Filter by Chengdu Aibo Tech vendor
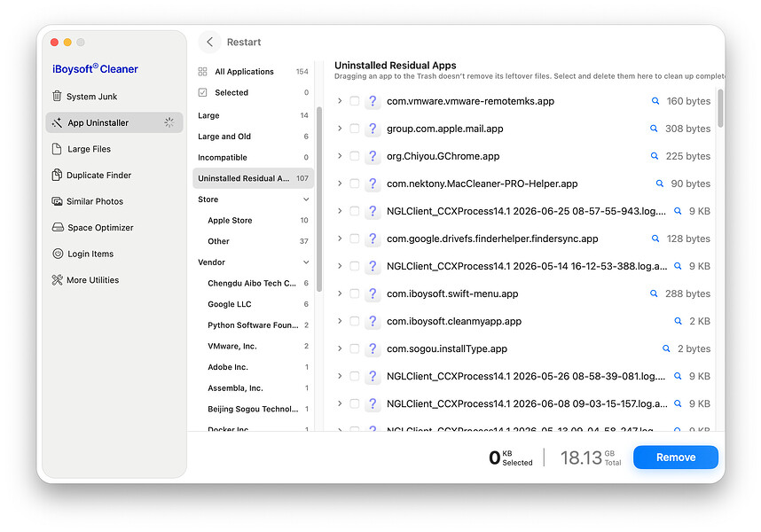Image resolution: width=761 pixels, height=532 pixels. (x=253, y=283)
